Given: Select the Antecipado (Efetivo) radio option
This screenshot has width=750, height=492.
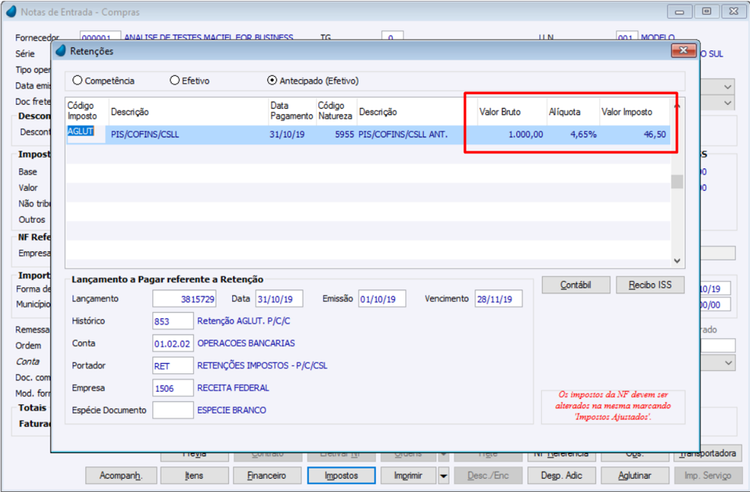Looking at the screenshot, I should (272, 80).
